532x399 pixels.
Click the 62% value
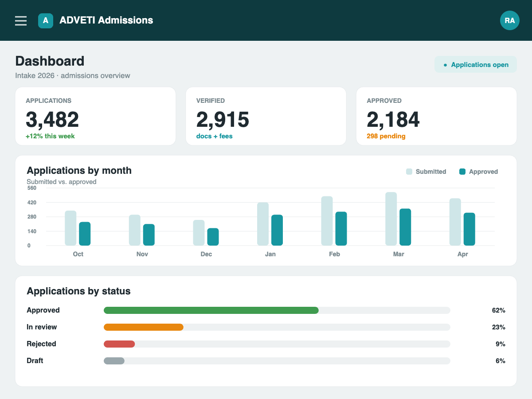(x=498, y=310)
